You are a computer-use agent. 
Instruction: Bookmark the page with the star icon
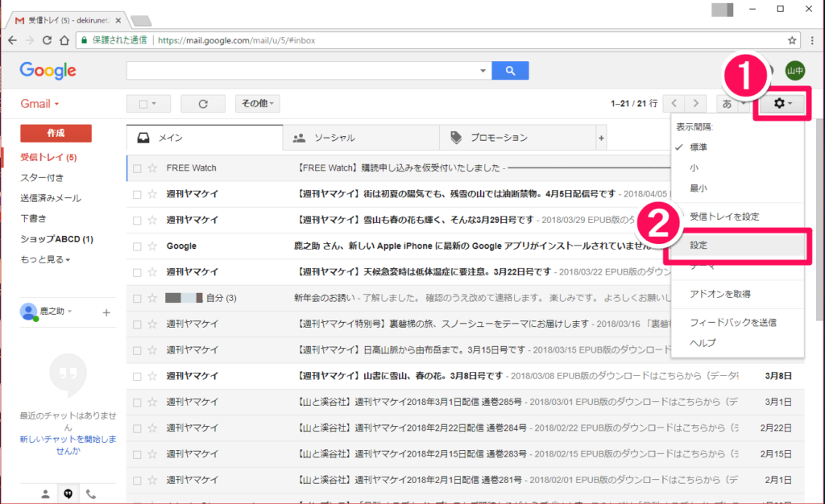pyautogui.click(x=791, y=40)
